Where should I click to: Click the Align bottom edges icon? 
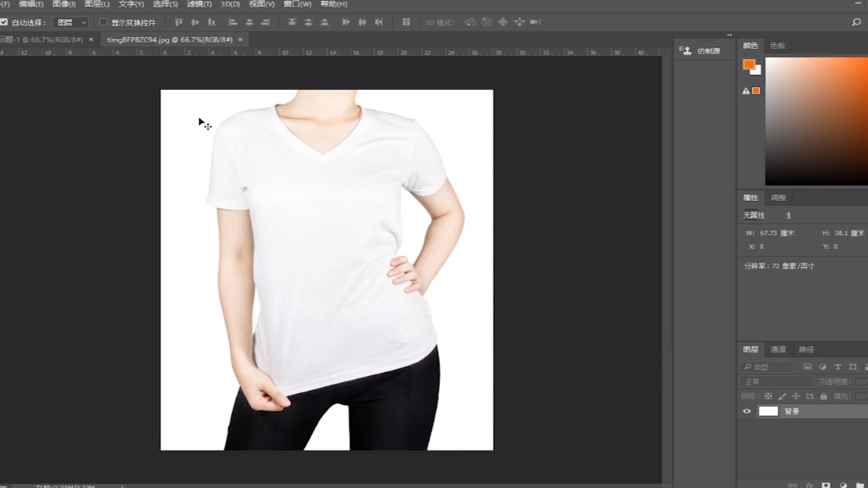[212, 22]
